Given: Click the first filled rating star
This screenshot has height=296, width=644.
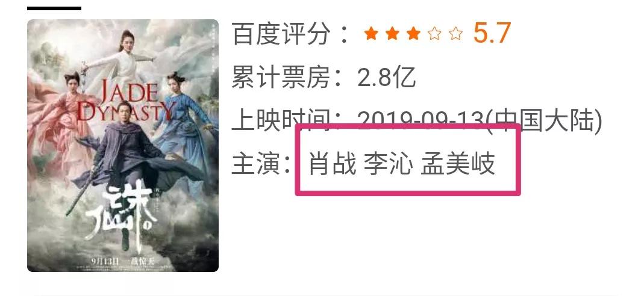Looking at the screenshot, I should 371,33.
